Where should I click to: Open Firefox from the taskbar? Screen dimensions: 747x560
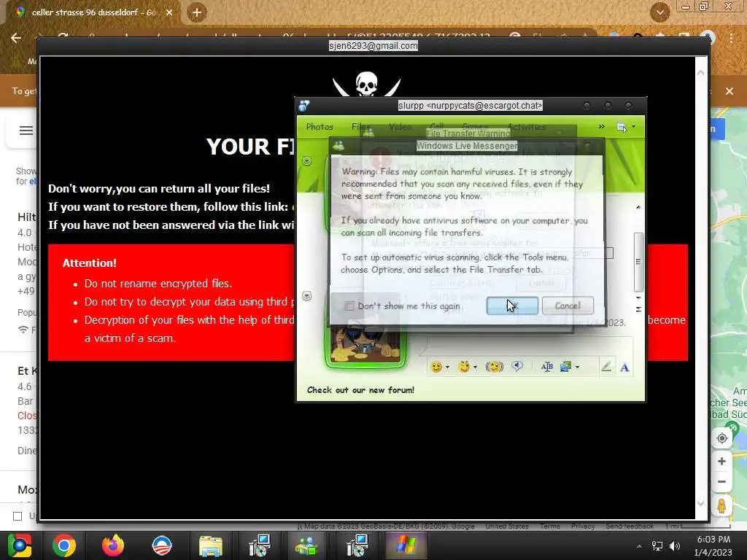tap(113, 545)
